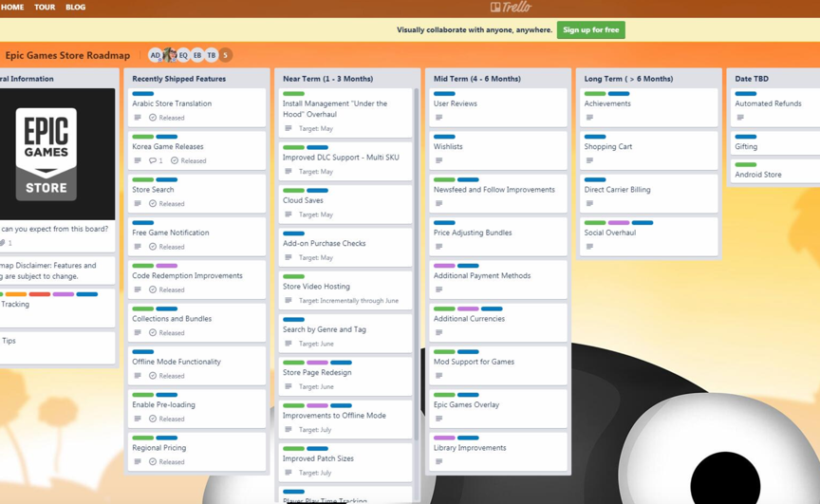Click the purple label on Code Redemption Improvements card
Viewport: 820px width, 504px height.
pos(167,266)
